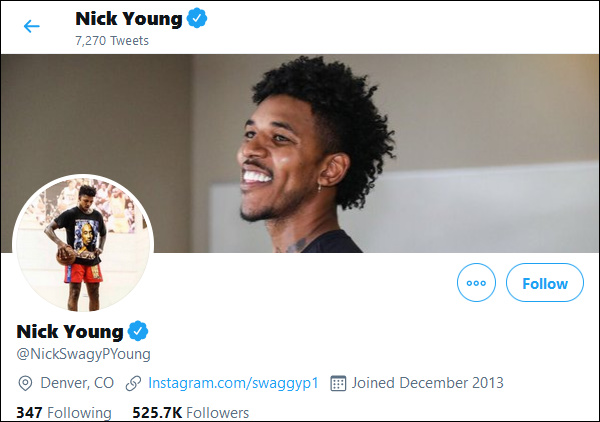Click the back arrow icon
This screenshot has width=600, height=422.
tap(32, 26)
